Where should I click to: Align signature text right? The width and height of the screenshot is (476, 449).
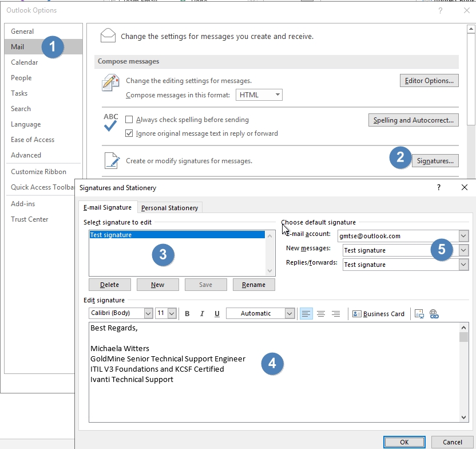coord(336,314)
